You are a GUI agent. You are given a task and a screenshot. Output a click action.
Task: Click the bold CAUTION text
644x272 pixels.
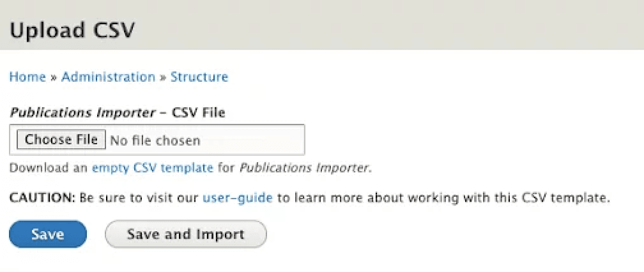(x=42, y=198)
